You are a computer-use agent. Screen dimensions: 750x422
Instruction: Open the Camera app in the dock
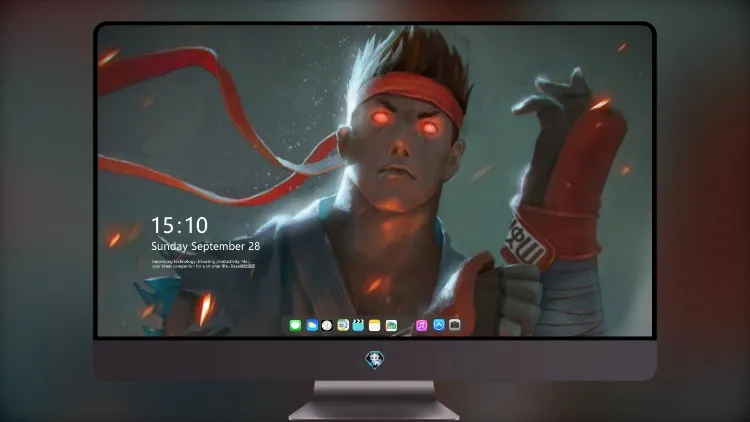tap(455, 325)
